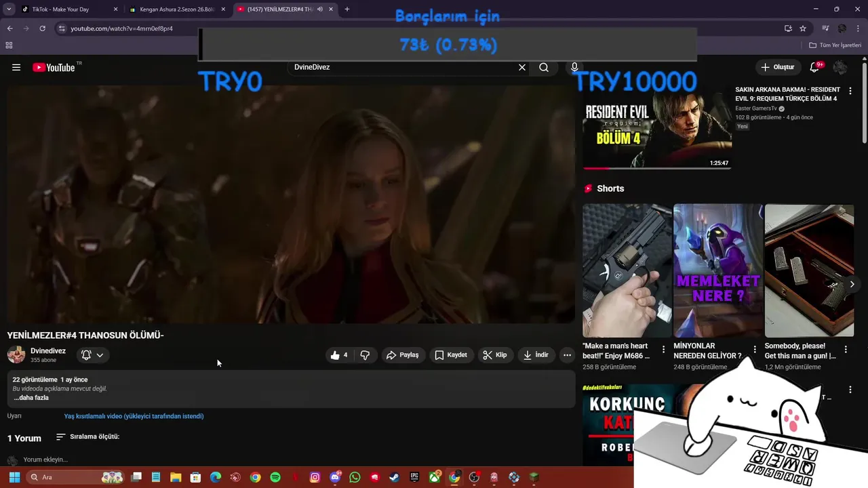Screen dimensions: 868x488
Task: Open the Windows Start menu
Action: pos(14,477)
